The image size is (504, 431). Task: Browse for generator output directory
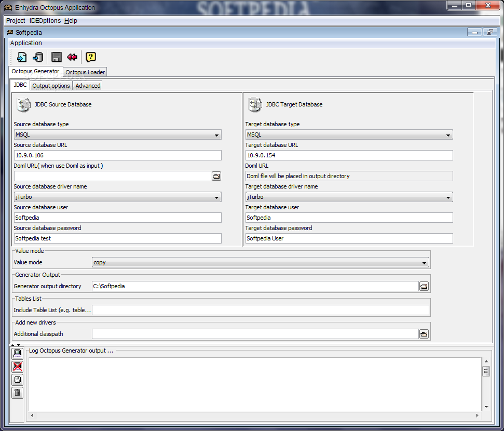[424, 286]
